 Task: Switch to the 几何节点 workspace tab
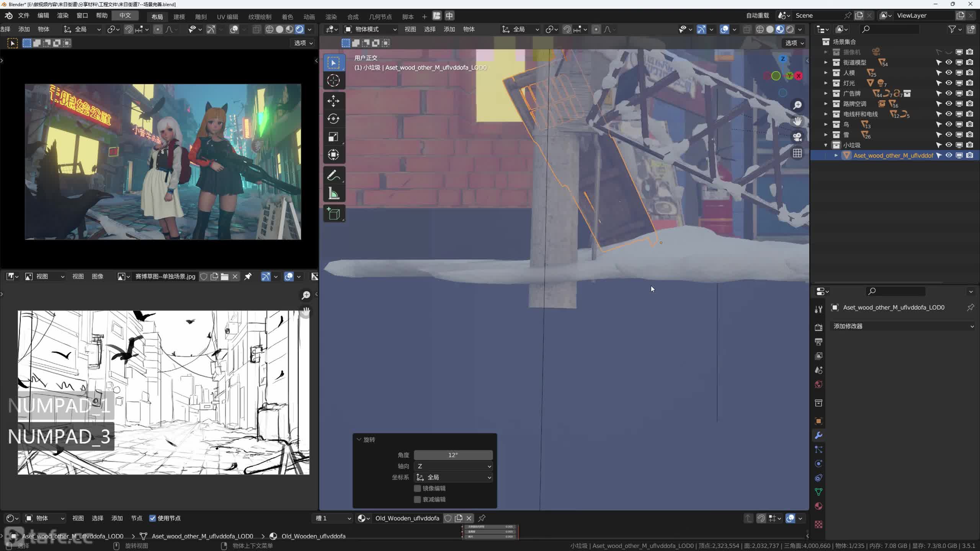click(380, 16)
